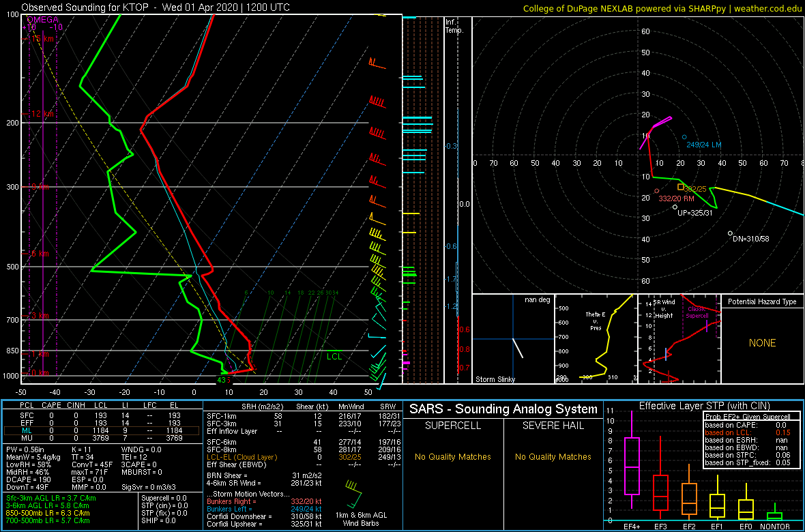Open the Theta-E v. Pres inset
805x532 pixels.
[x=596, y=339]
